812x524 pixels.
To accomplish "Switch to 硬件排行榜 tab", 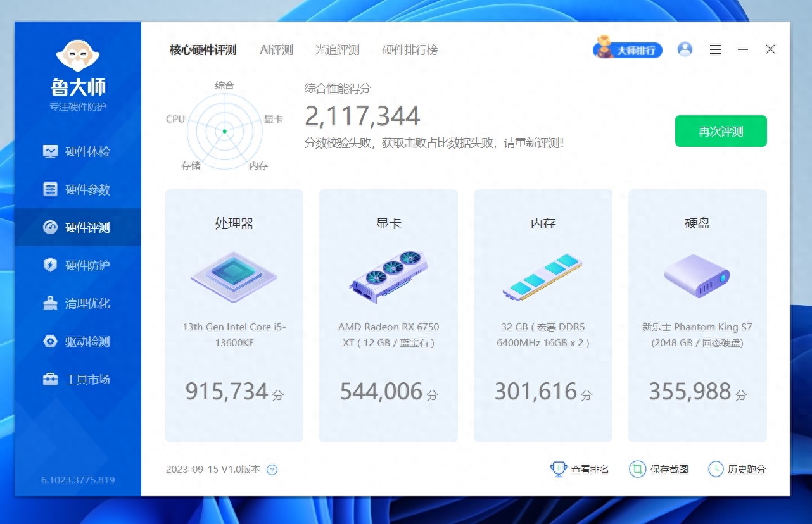I will point(410,50).
